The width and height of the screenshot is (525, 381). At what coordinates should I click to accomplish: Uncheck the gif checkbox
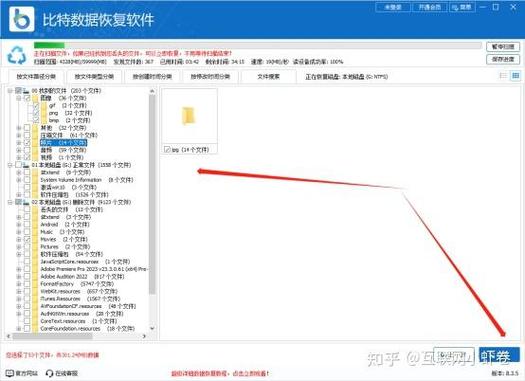[x=36, y=105]
